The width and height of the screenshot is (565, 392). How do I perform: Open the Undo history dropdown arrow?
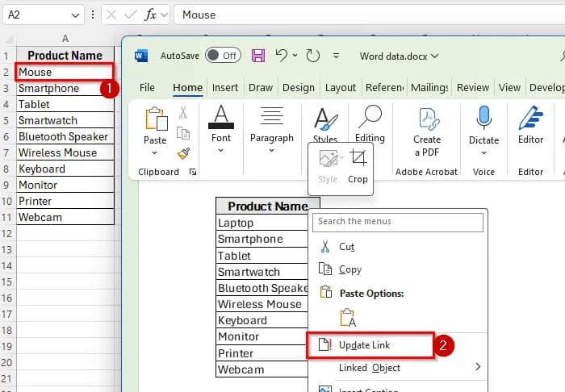[x=295, y=56]
